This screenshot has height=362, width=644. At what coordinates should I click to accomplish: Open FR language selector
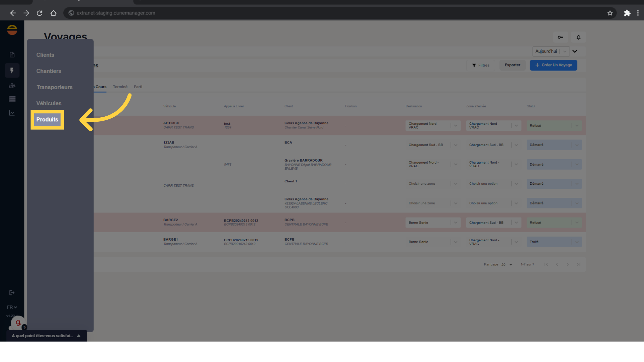click(12, 307)
